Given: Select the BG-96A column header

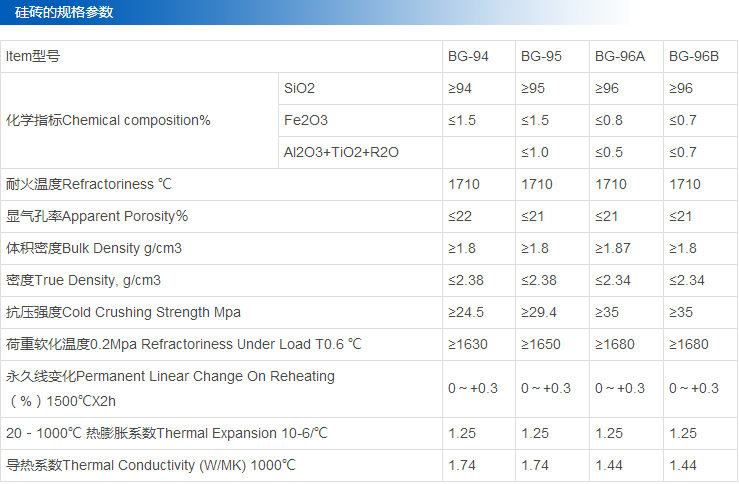Looking at the screenshot, I should click(x=620, y=57).
